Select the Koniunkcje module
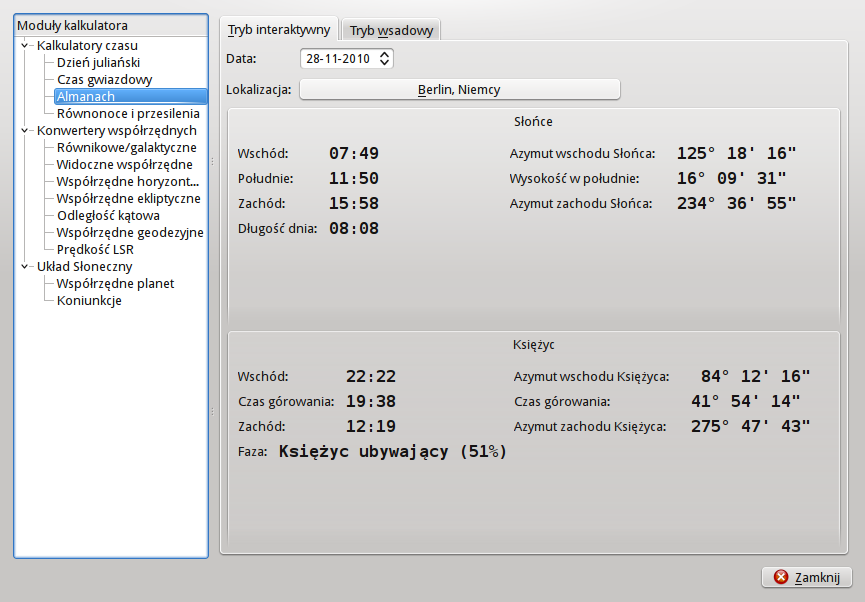 point(89,300)
